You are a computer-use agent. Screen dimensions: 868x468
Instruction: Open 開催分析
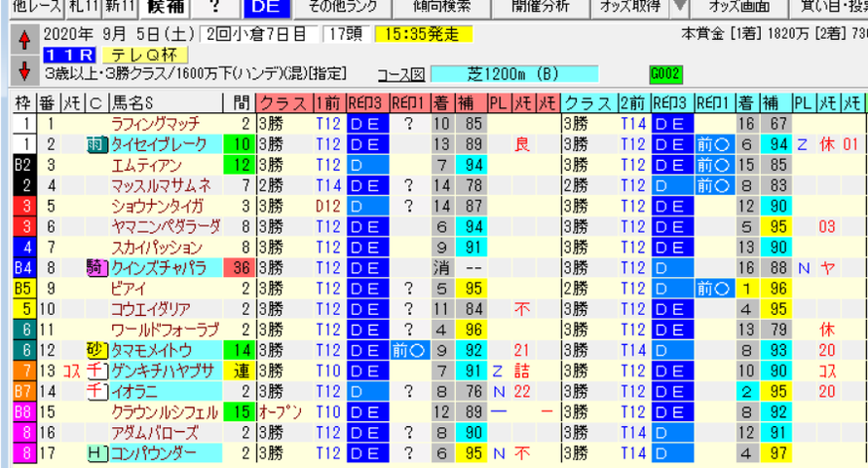(x=541, y=7)
